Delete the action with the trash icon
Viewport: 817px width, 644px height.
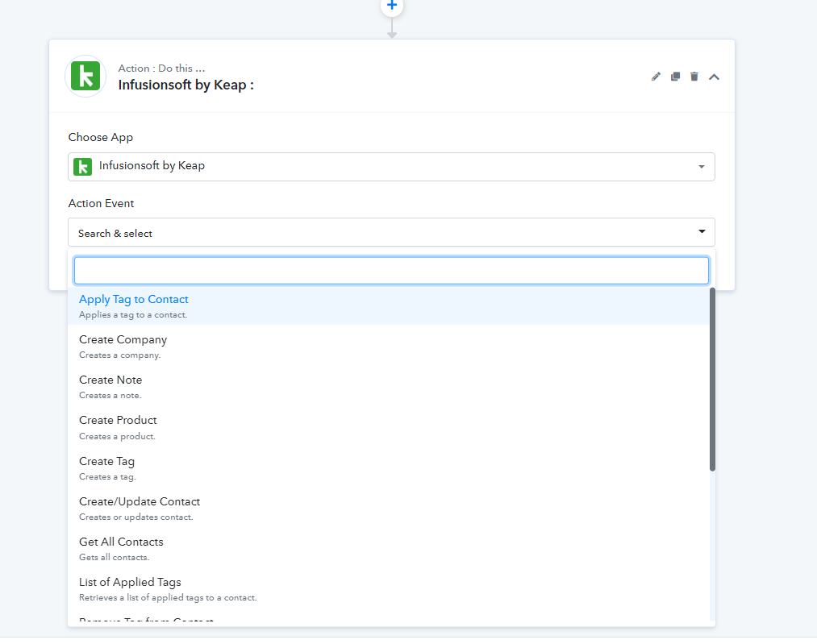[x=694, y=77]
